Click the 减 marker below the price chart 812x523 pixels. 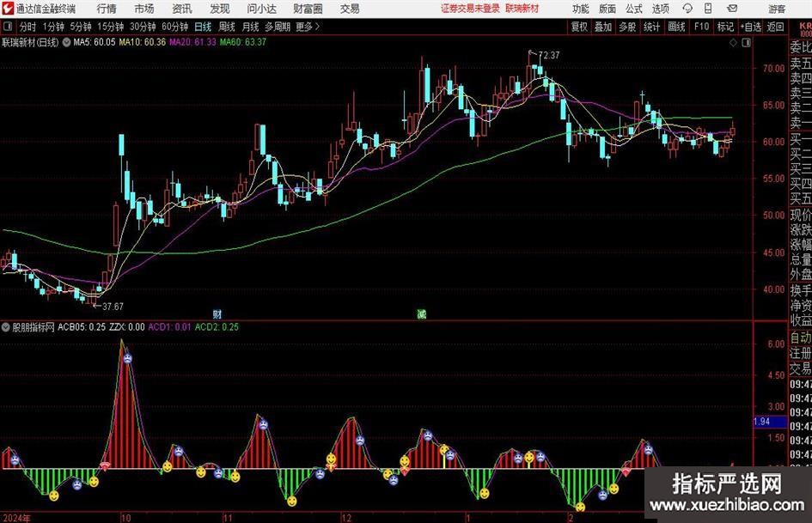coord(422,314)
